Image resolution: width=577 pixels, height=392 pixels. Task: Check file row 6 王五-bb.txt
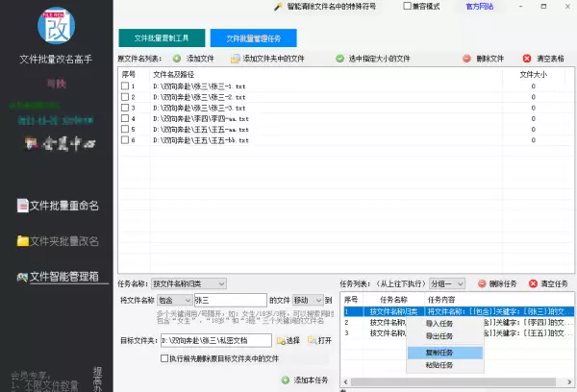(x=125, y=139)
